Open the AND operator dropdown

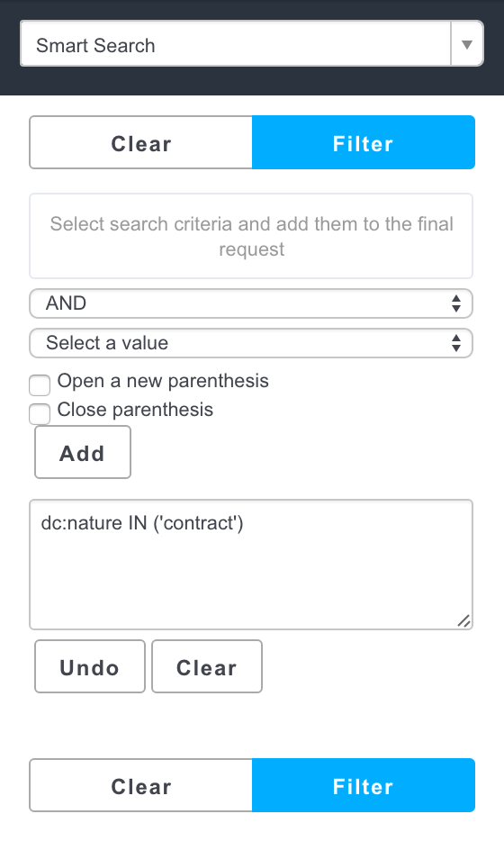coord(251,303)
